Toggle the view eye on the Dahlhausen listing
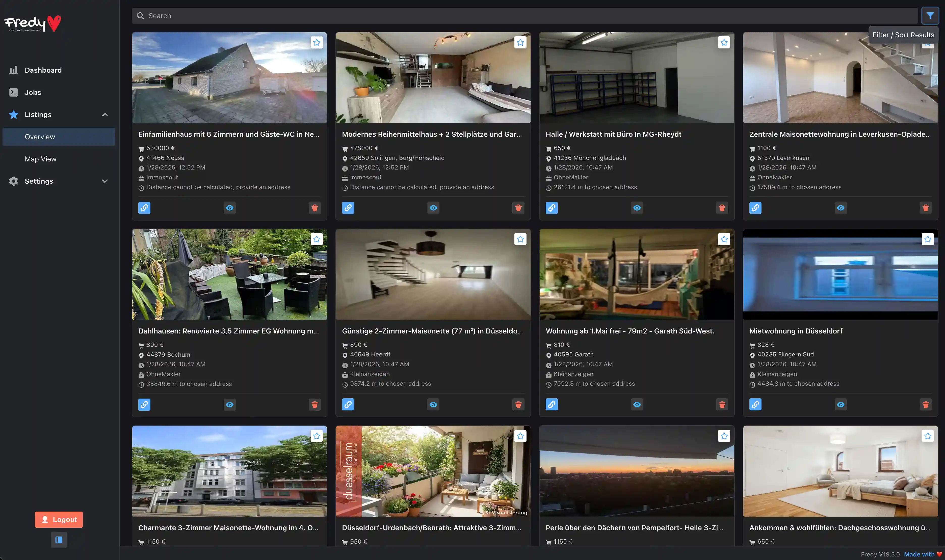Viewport: 945px width, 560px height. pos(229,404)
